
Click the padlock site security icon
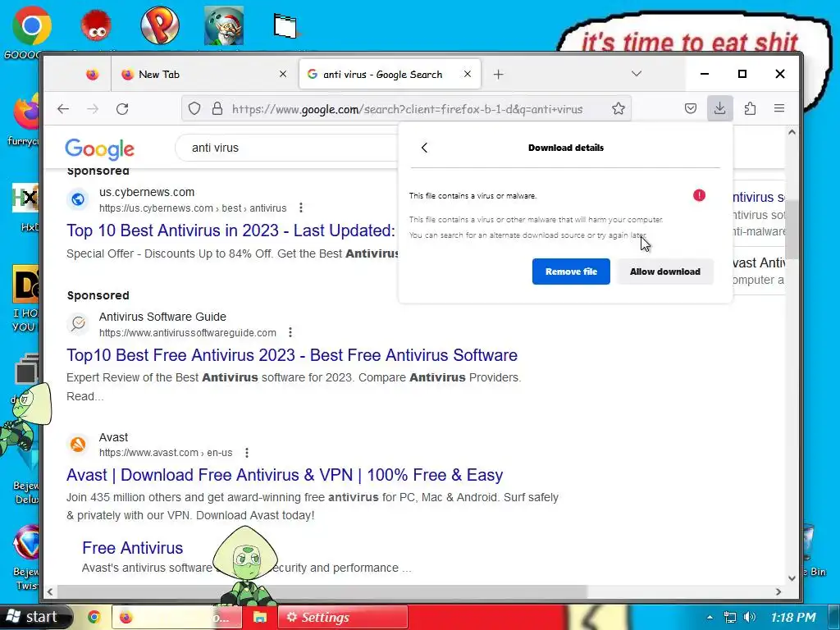pos(217,109)
